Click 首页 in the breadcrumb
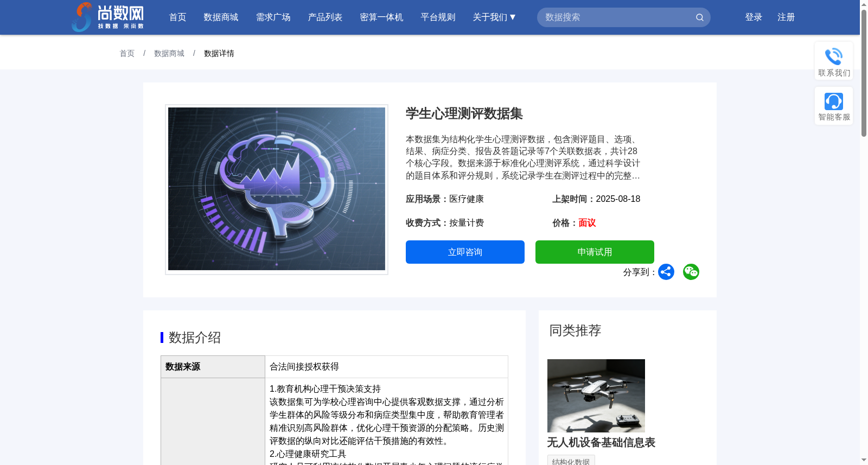 point(127,53)
